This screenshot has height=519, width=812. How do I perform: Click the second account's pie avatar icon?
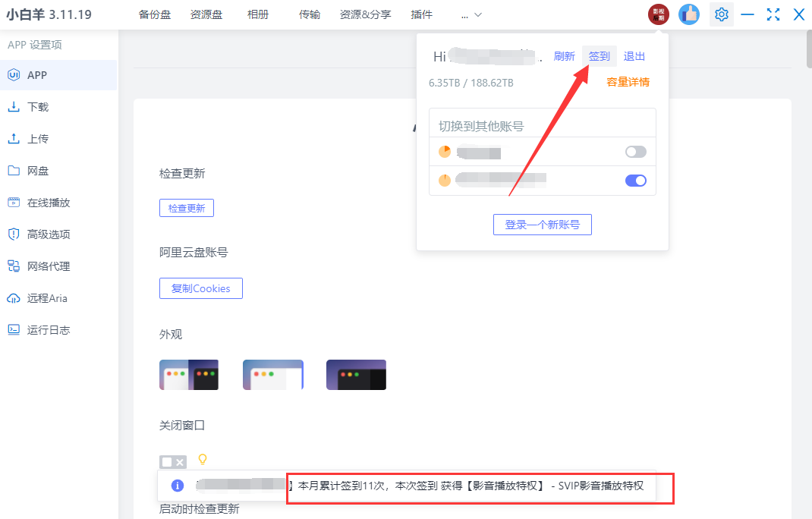[445, 181]
